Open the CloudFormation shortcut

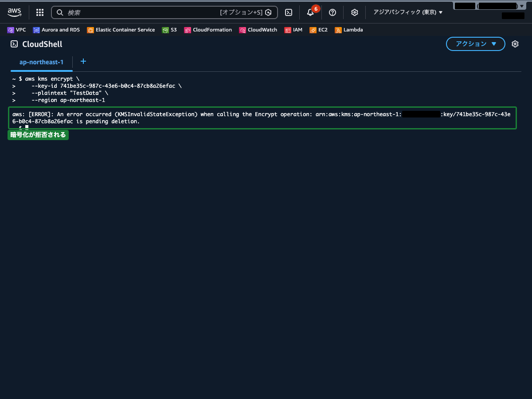tap(208, 30)
